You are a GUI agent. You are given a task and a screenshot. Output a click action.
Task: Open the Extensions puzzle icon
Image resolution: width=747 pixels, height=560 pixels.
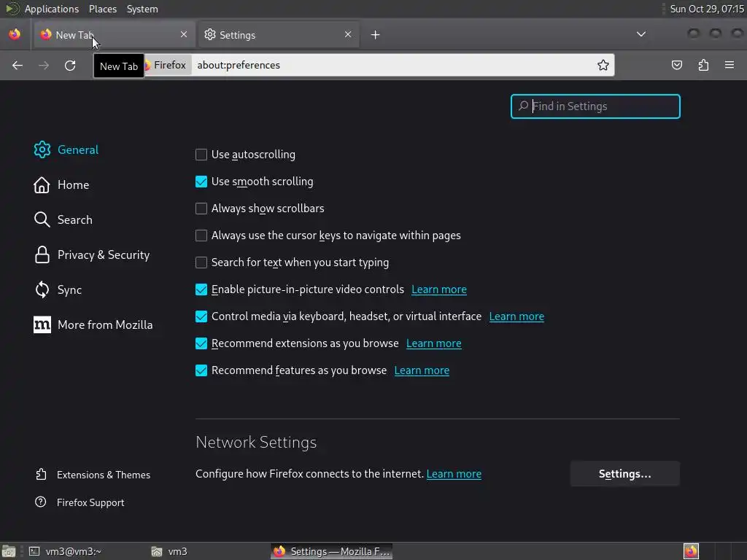[x=703, y=65]
